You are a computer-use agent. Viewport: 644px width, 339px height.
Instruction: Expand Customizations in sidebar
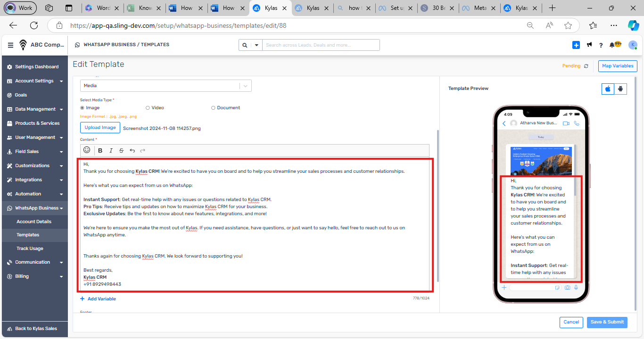35,166
